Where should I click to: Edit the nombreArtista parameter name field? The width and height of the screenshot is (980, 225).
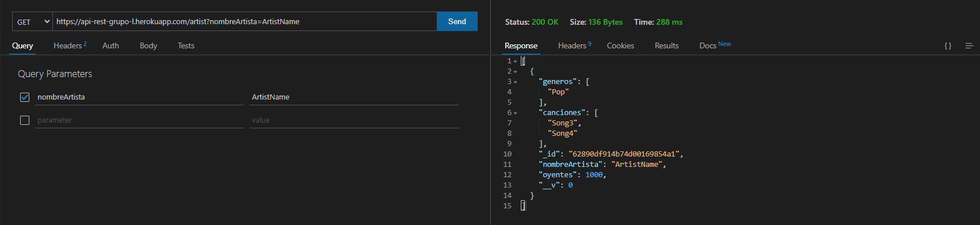[x=139, y=97]
